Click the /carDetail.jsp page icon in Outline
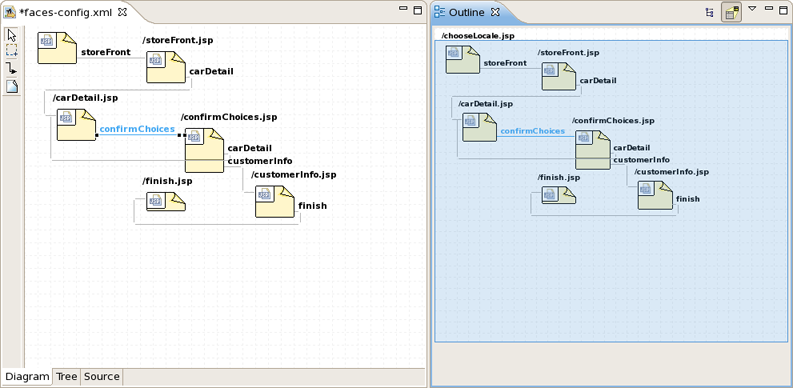Image resolution: width=793 pixels, height=388 pixels. [479, 127]
